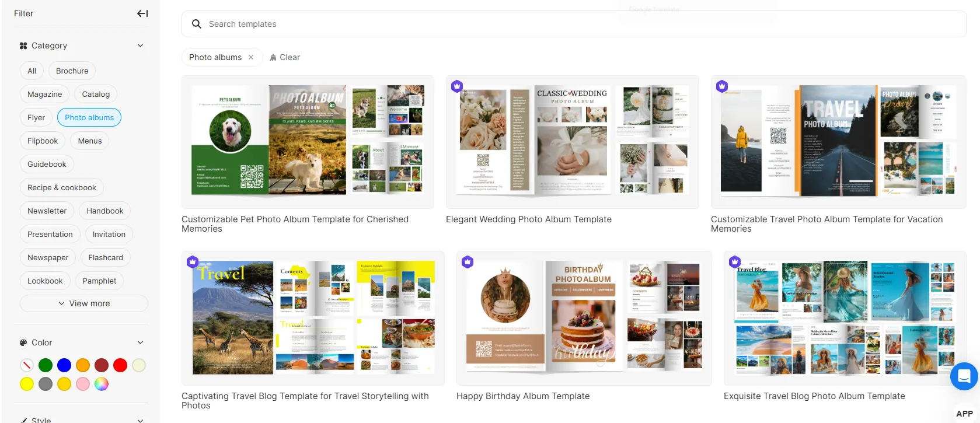Collapse the Color section chevron
Screen dimensions: 980x423
click(x=140, y=342)
